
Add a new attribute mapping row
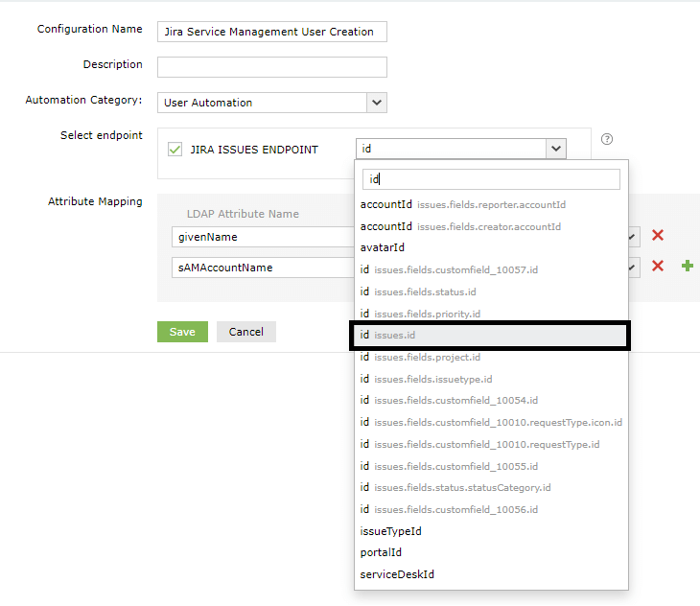click(x=688, y=266)
